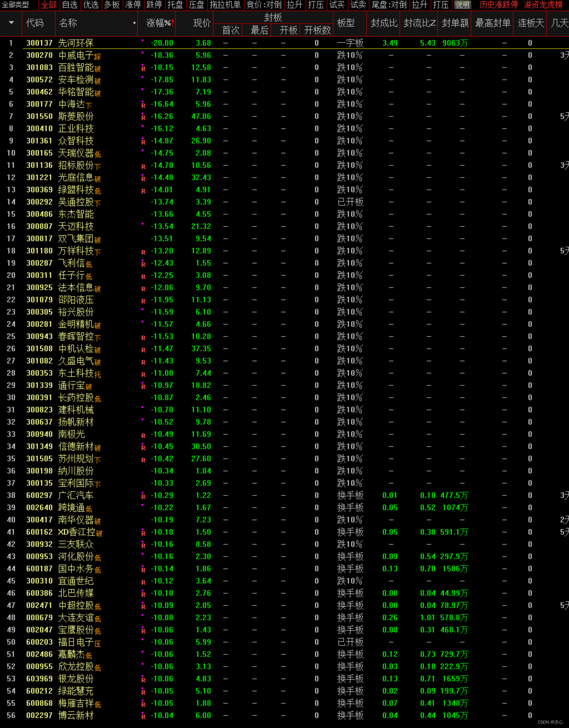Click the 破 tag after 安车检测
Viewport: 569px width, 728px height.
pyautogui.click(x=97, y=81)
